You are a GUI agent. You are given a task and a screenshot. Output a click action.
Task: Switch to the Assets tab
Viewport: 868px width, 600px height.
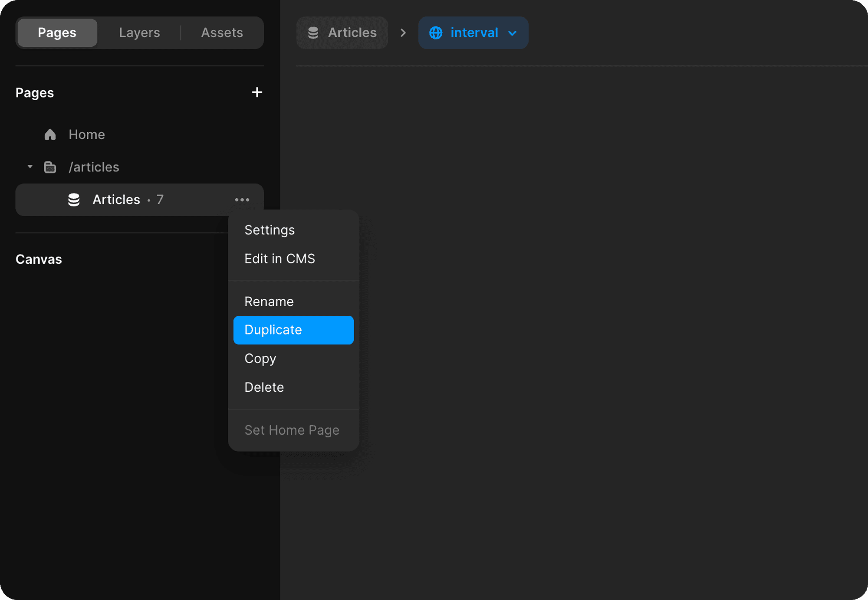tap(222, 33)
